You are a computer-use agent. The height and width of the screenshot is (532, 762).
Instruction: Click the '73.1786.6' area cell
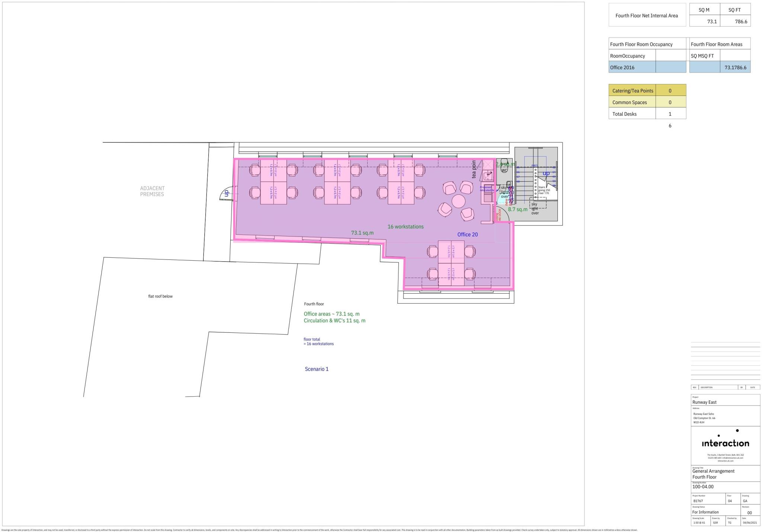[735, 67]
